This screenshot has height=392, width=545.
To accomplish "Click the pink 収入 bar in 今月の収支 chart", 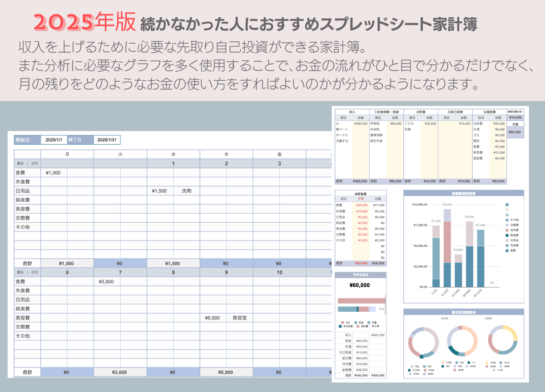I will [x=361, y=300].
